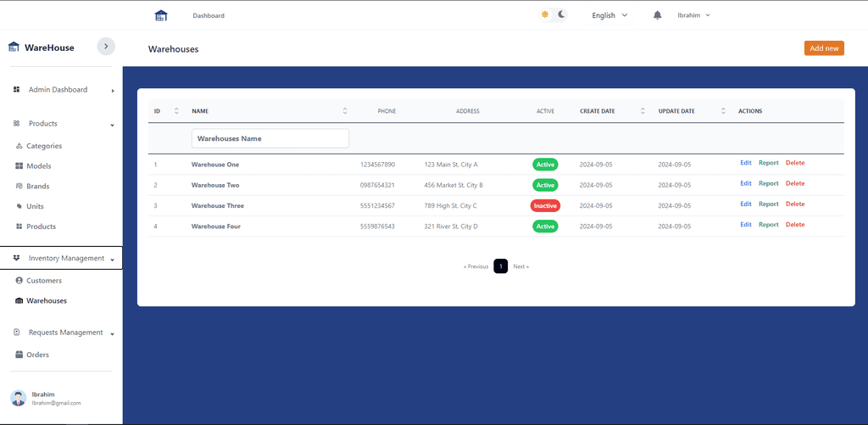Open Brands page from sidebar
868x425 pixels.
(37, 186)
